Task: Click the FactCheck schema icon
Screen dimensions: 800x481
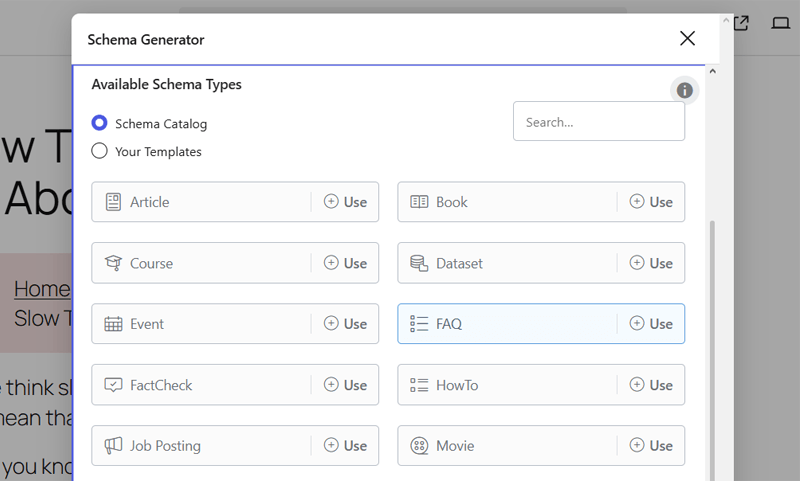Action: click(x=113, y=385)
